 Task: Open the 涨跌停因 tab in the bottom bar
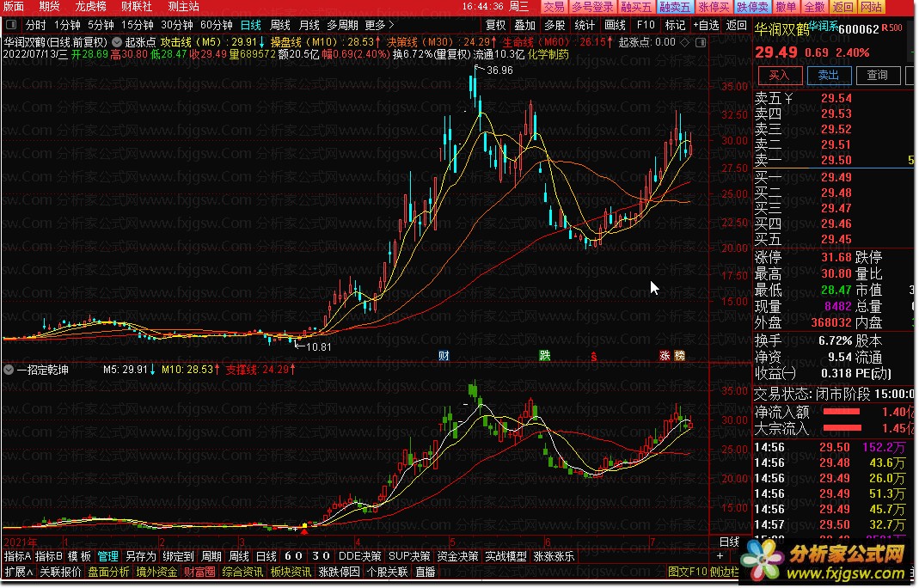pyautogui.click(x=339, y=572)
